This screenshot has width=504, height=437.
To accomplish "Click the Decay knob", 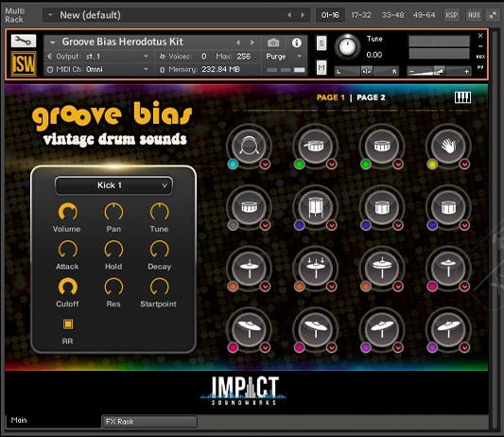I will pyautogui.click(x=160, y=250).
